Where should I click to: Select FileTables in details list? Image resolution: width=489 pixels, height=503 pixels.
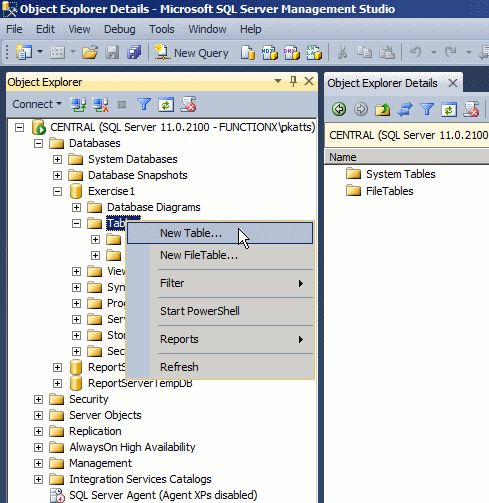click(x=380, y=191)
